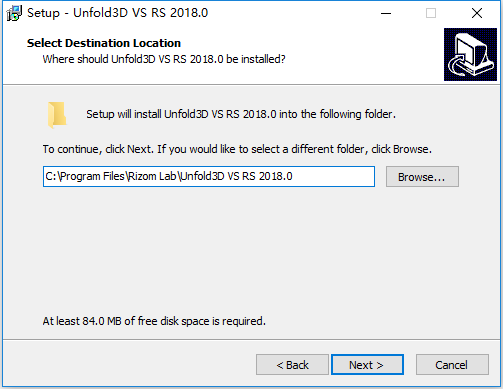Minimize the Setup window

(386, 13)
